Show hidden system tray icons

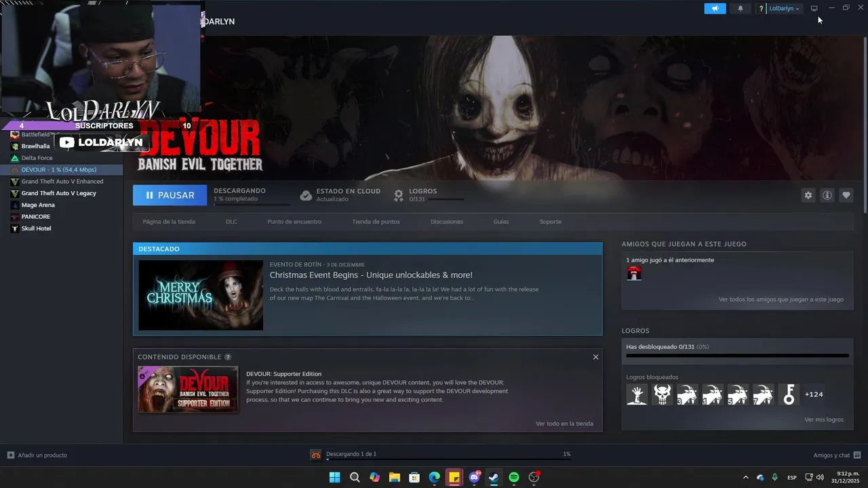pyautogui.click(x=746, y=477)
